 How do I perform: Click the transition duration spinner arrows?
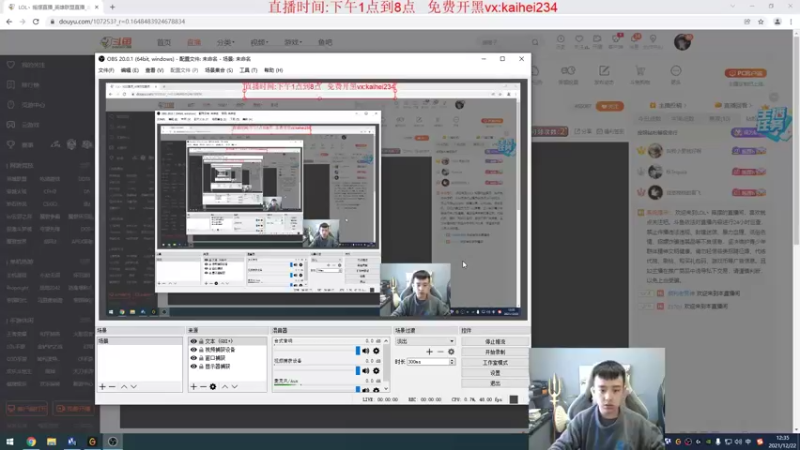tap(452, 362)
